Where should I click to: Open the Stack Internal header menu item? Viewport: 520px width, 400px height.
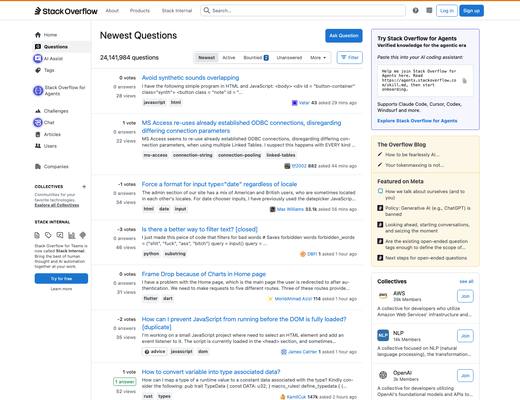click(x=177, y=11)
